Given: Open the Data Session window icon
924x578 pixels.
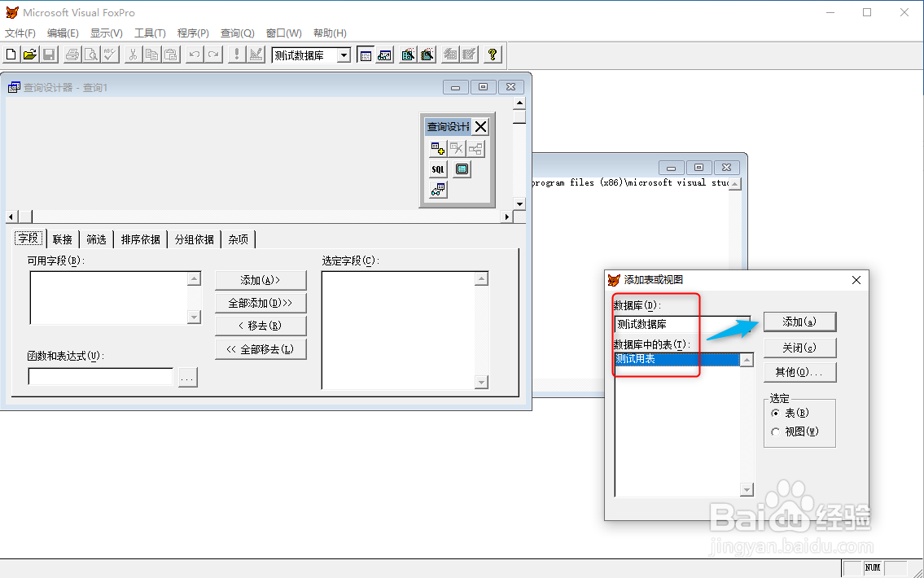Looking at the screenshot, I should (x=385, y=55).
